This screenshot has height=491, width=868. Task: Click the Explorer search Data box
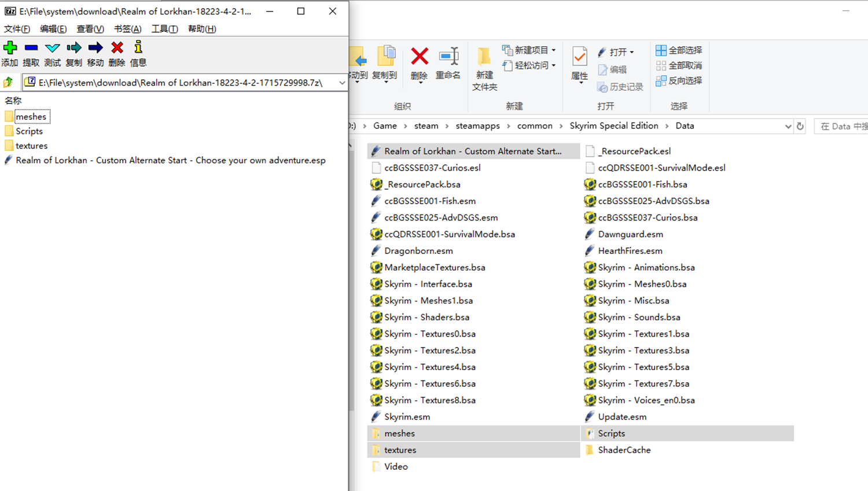[x=841, y=126]
